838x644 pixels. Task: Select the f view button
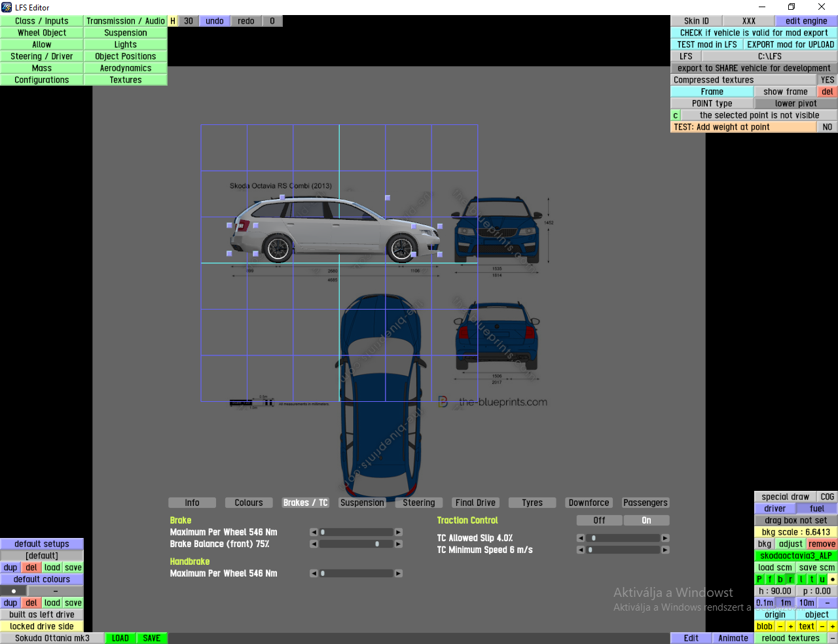click(x=770, y=579)
